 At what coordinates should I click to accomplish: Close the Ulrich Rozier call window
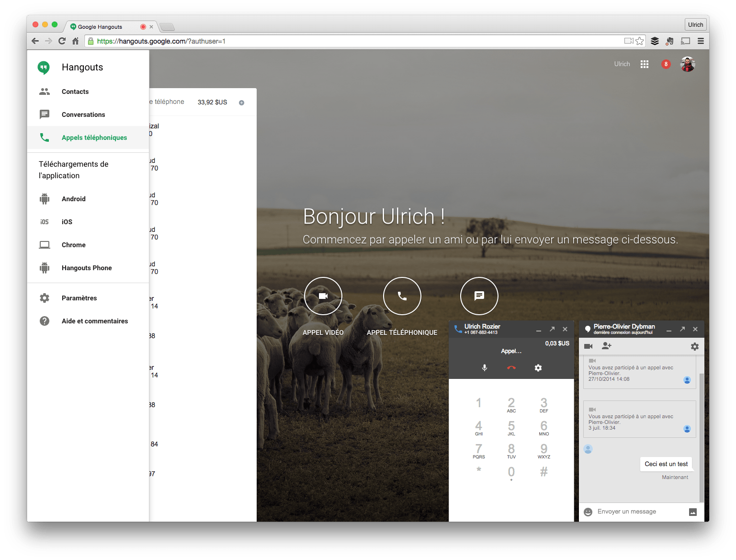pos(565,329)
